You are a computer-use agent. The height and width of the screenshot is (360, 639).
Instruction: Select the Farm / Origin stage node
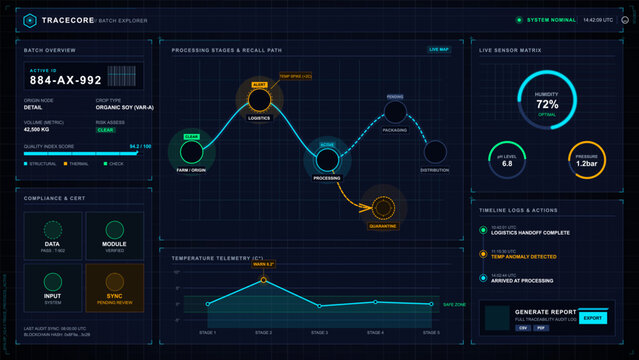(x=191, y=152)
